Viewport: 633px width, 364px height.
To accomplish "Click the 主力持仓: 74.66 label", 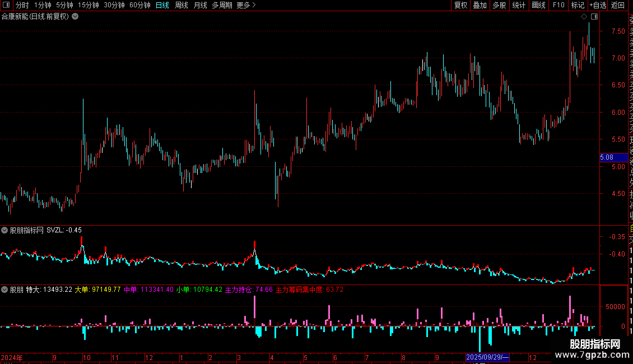I will coord(249,290).
